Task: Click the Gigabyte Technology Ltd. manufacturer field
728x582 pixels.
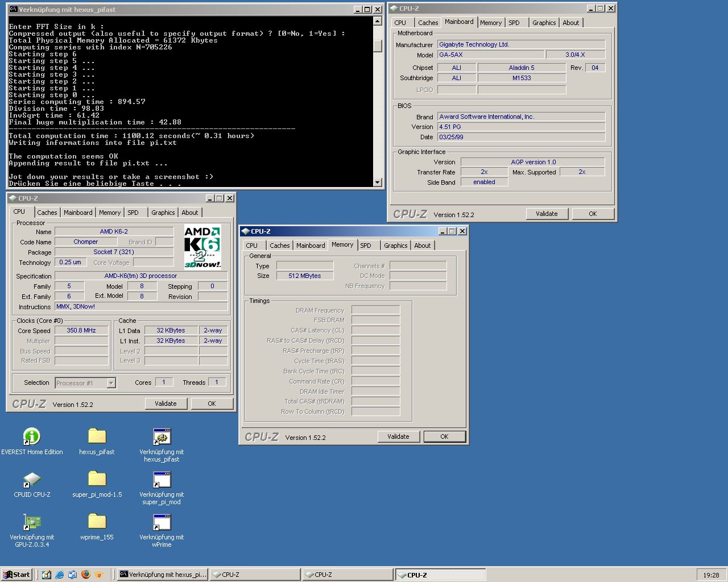Action: click(x=521, y=44)
